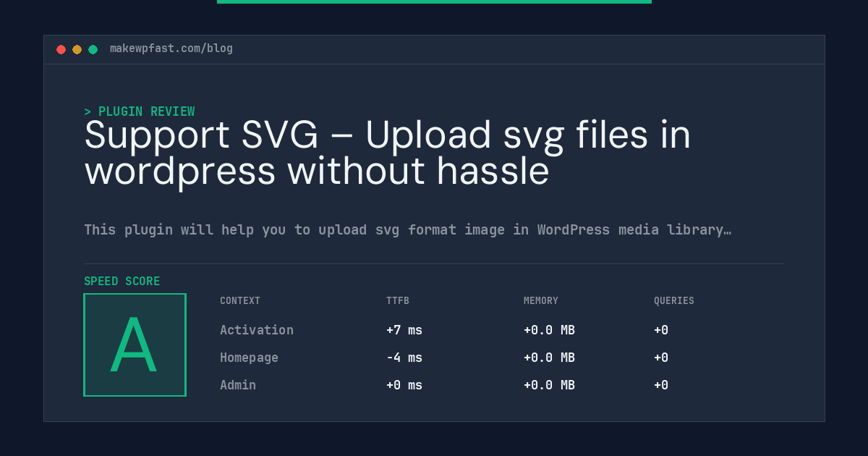Click the plugin description sentence
Screen dimensions: 868x456
point(408,230)
